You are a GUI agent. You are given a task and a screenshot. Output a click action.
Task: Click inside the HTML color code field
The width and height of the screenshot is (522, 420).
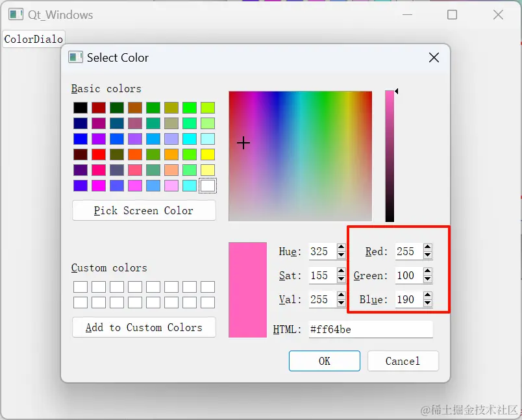coord(370,329)
